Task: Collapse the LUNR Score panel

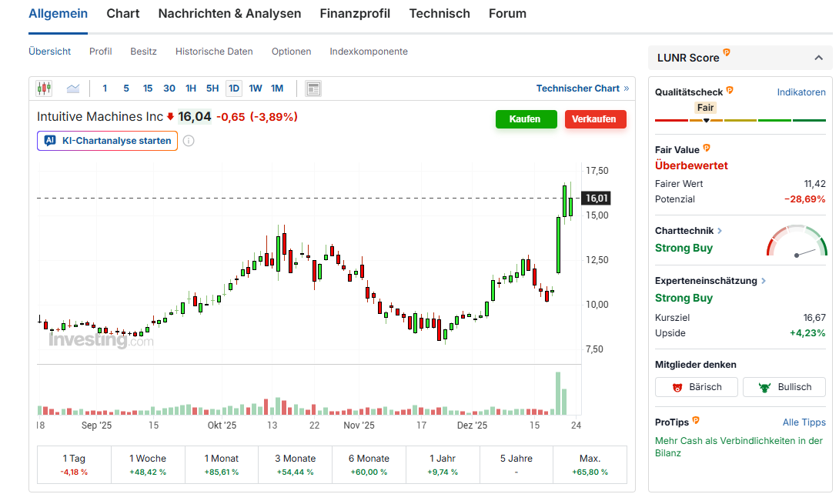Action: tap(817, 58)
